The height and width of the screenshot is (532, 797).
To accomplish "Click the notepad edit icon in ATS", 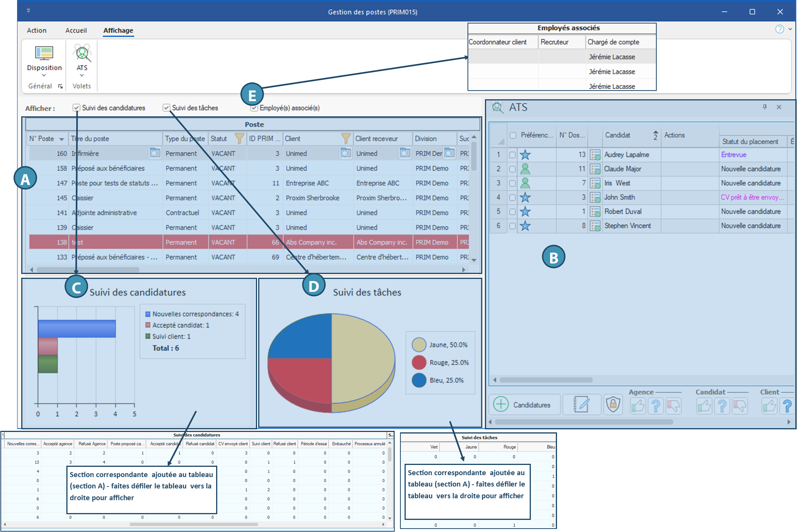I will click(581, 405).
